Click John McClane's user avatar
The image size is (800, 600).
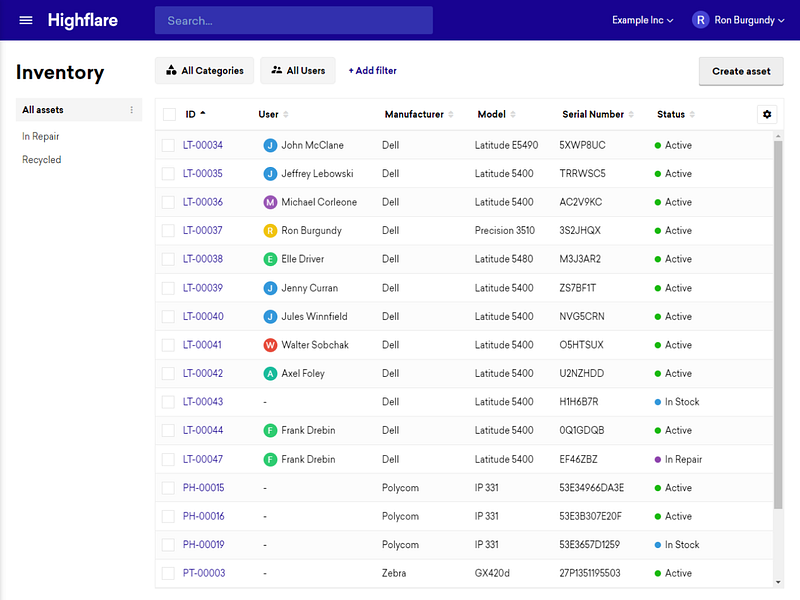270,145
